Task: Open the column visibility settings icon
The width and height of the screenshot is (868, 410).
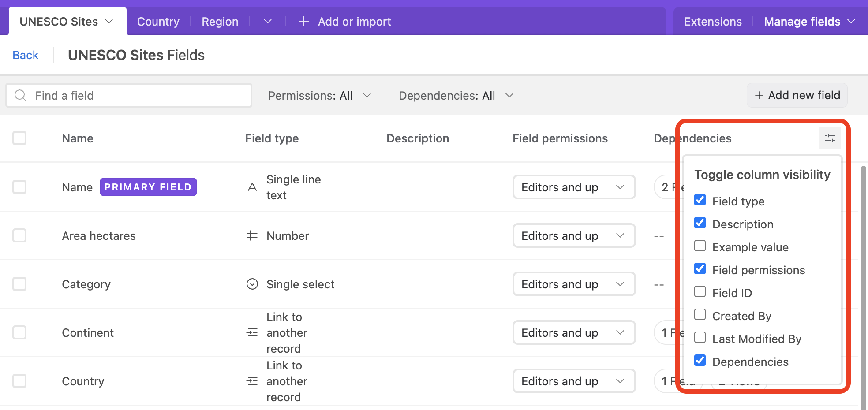Action: [x=830, y=138]
